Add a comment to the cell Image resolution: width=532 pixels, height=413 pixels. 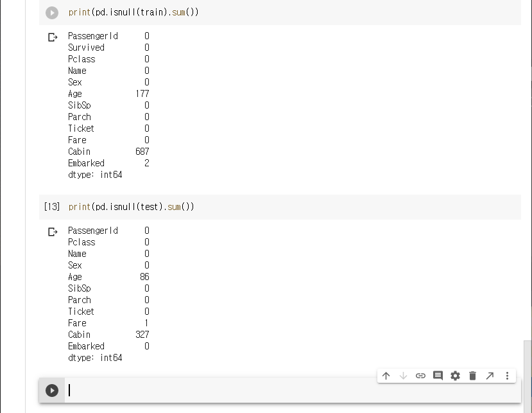[438, 376]
